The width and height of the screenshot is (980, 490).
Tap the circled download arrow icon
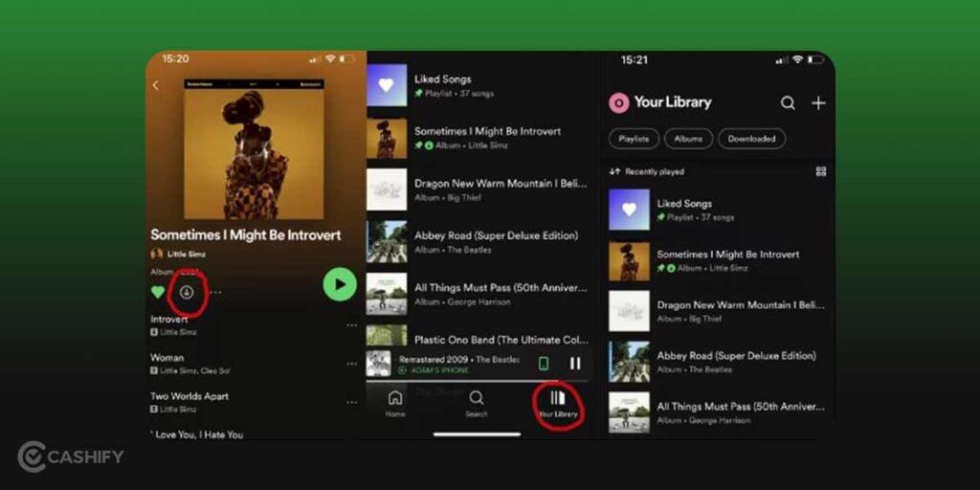[187, 292]
